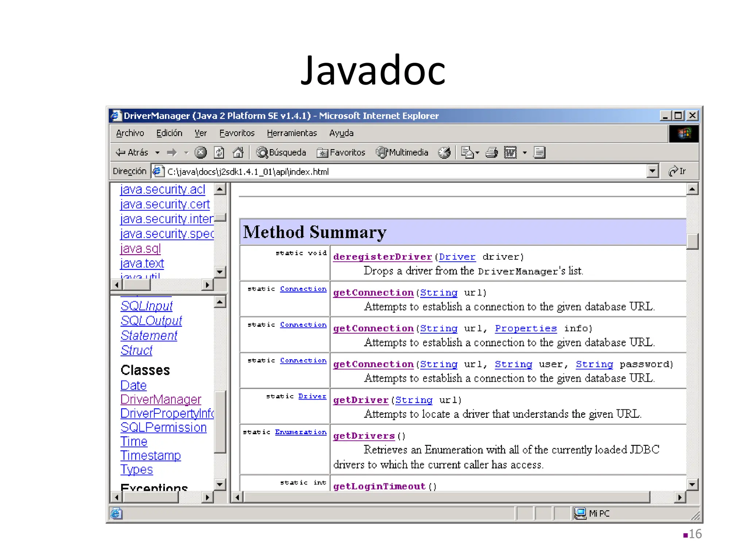
Task: Click the classes frame scroll up arrow
Action: (x=220, y=302)
